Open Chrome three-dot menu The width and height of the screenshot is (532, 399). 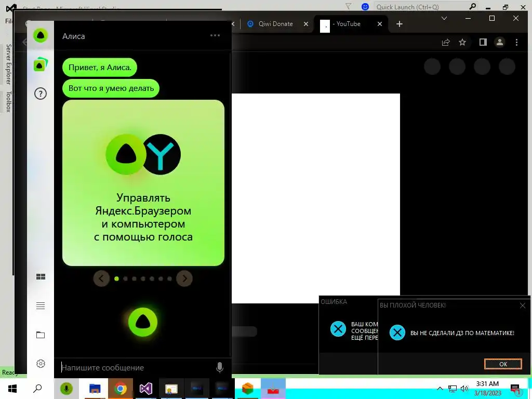[516, 42]
